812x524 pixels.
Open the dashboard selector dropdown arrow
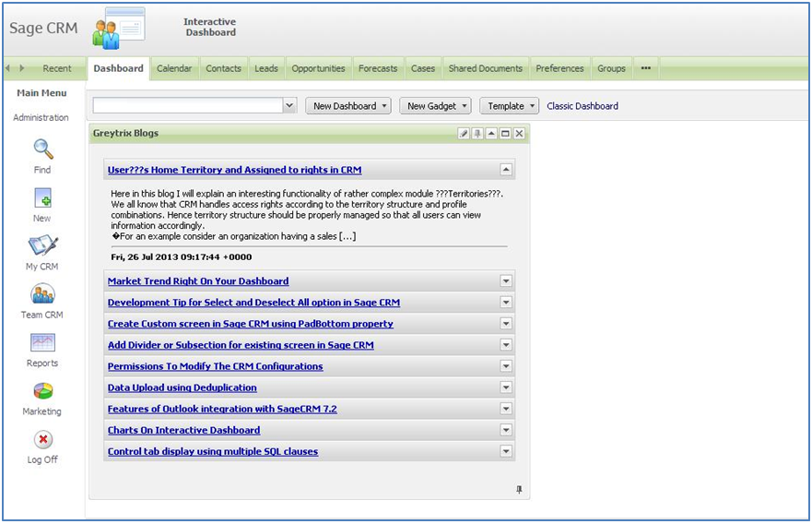289,106
